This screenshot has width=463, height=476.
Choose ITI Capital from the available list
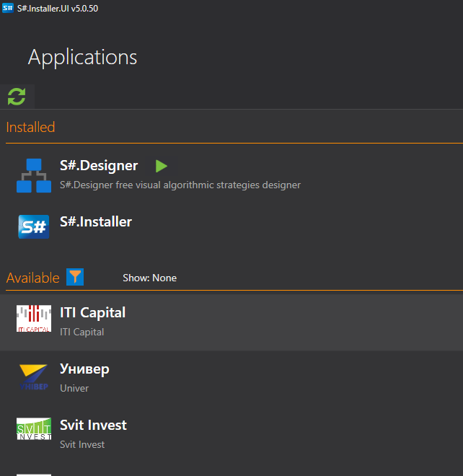92,312
